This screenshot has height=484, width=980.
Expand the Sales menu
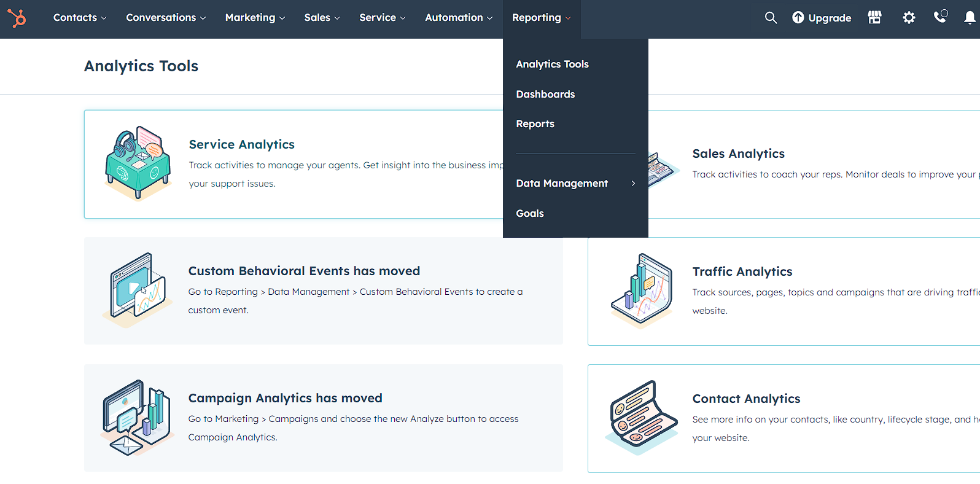point(322,18)
